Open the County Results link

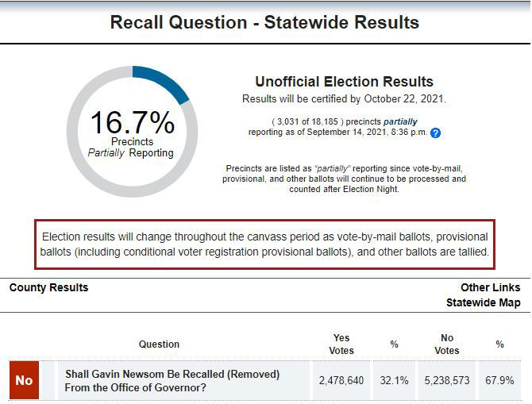pos(48,287)
